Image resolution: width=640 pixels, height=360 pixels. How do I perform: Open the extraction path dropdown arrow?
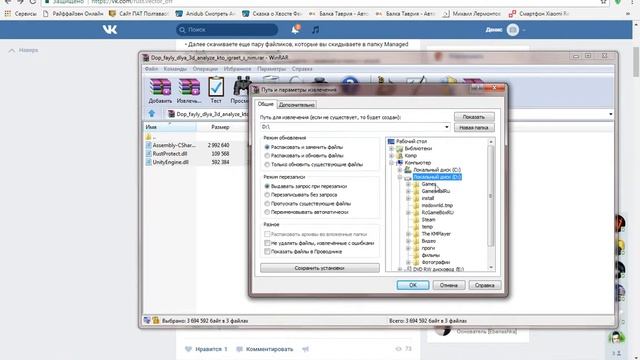point(446,127)
